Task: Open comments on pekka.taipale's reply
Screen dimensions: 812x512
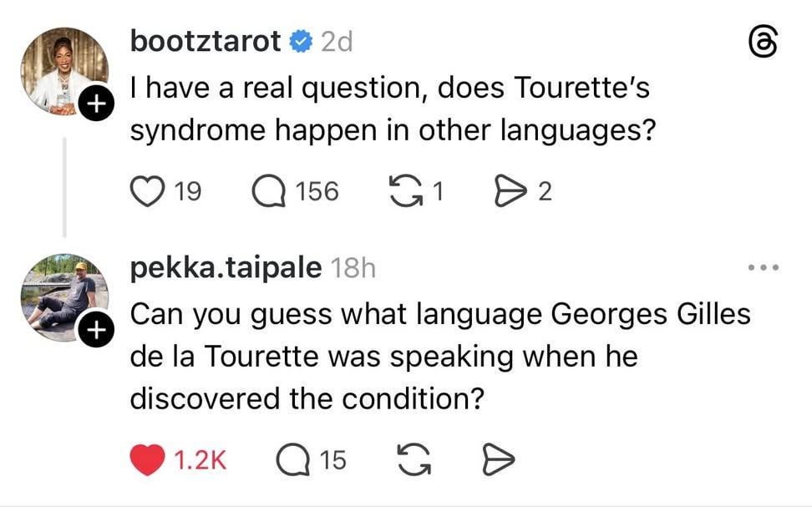Action: tap(292, 459)
